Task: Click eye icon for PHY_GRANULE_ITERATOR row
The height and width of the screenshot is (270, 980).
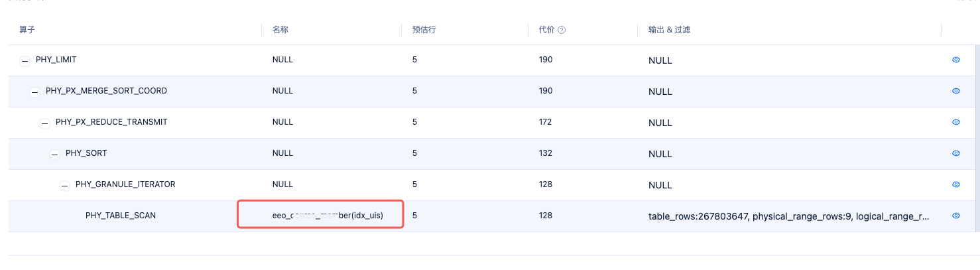Action: click(956, 184)
